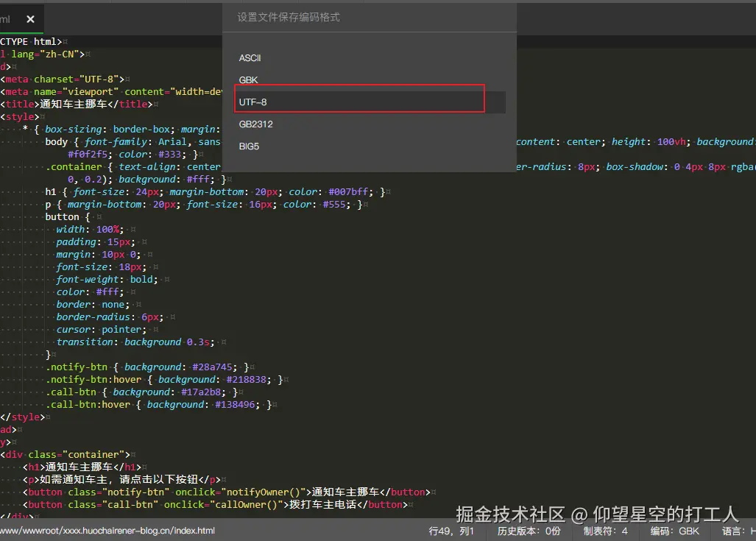The image size is (756, 541).
Task: Click 行49, 列1 cursor position indicator
Action: (451, 531)
